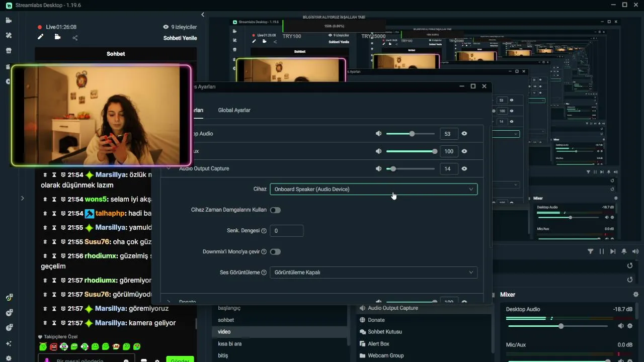The width and height of the screenshot is (644, 362).
Task: Click help icon next to Ses Görüntüleme
Action: 264,273
